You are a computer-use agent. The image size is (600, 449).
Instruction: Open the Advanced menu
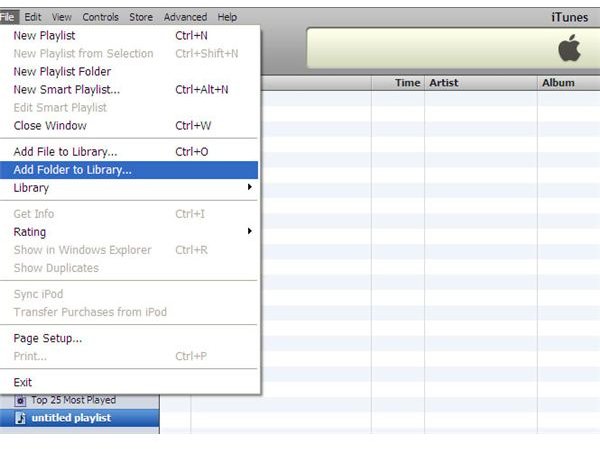185,17
